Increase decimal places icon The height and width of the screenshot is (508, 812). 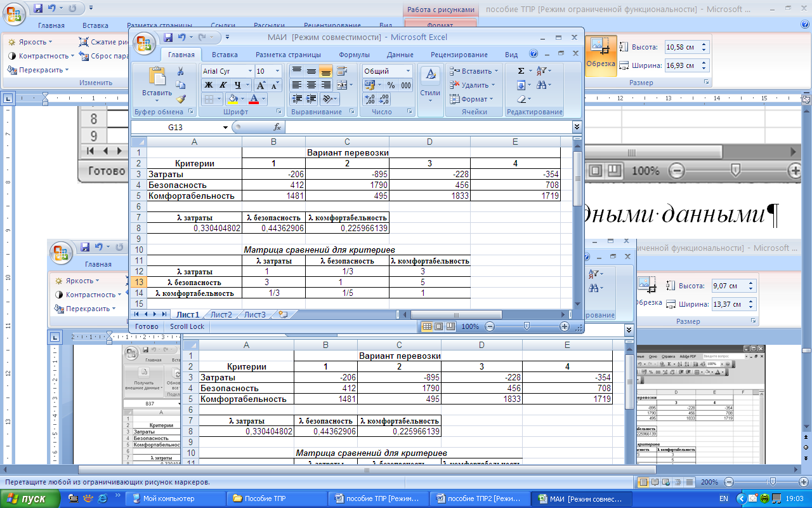(x=370, y=99)
